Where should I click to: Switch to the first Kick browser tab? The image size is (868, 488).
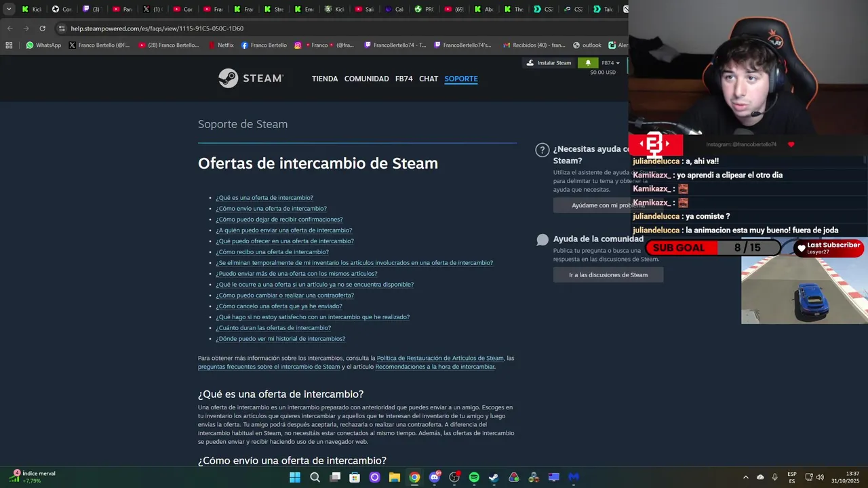(x=31, y=9)
